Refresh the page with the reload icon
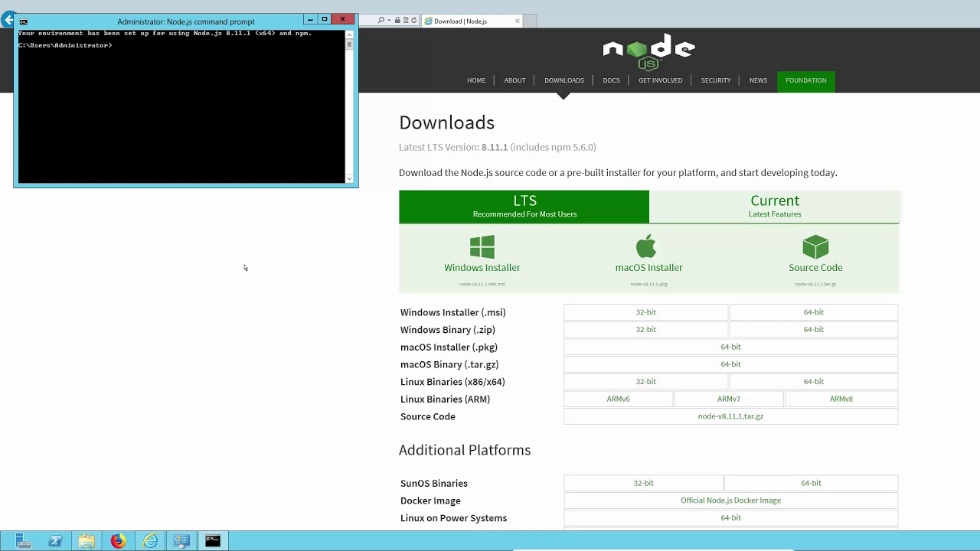Screen dimensions: 980x551 click(x=416, y=21)
